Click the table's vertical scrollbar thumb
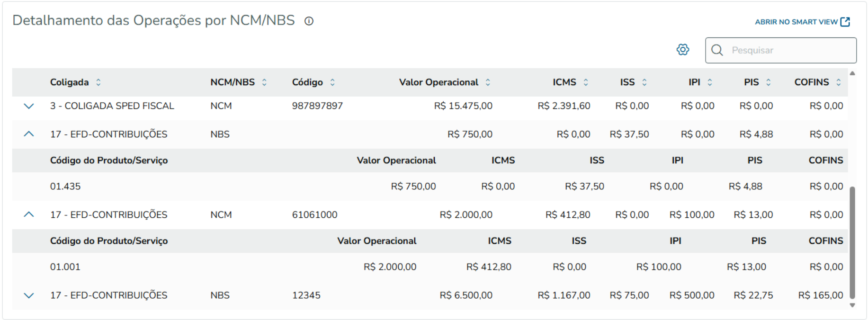 (852, 241)
